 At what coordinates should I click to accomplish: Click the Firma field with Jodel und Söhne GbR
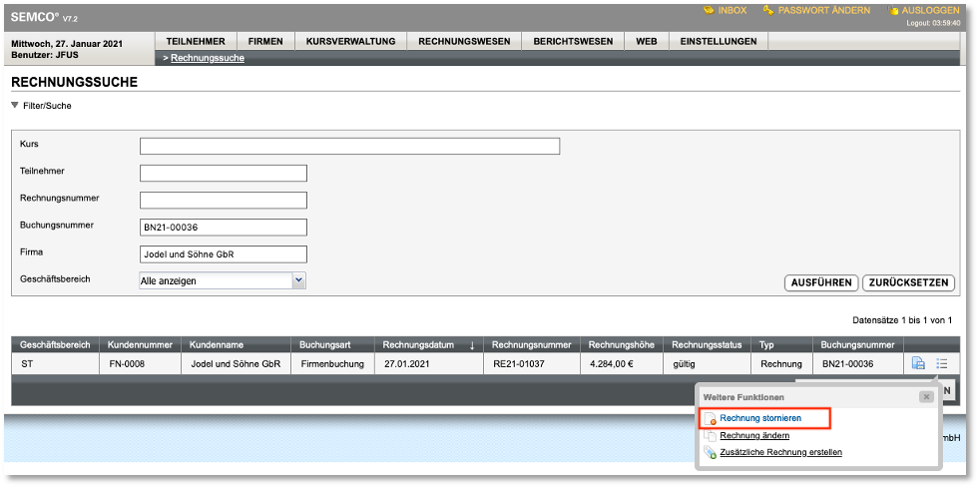224,253
